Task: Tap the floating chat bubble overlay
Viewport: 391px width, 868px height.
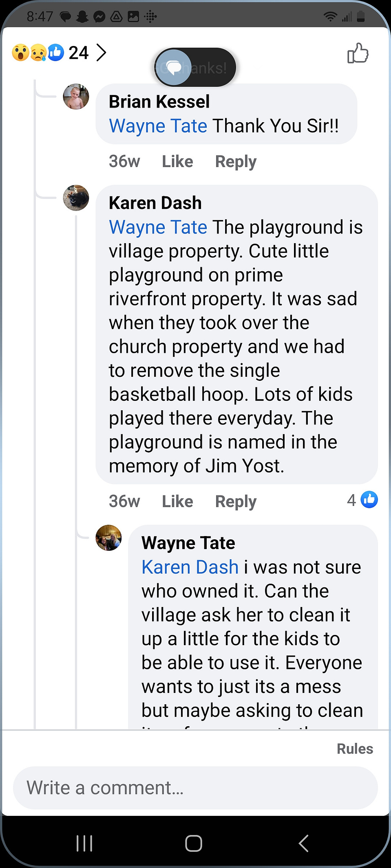Action: [x=174, y=67]
